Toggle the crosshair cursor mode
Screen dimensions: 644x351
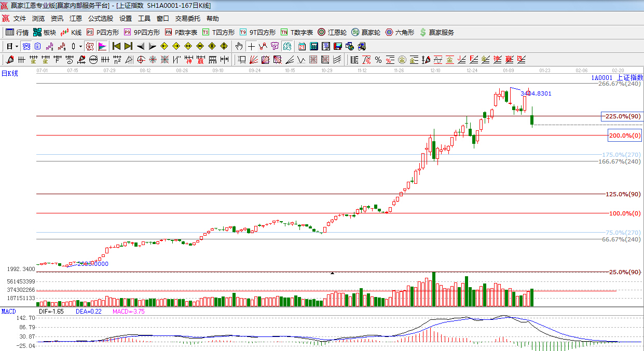coord(251,46)
